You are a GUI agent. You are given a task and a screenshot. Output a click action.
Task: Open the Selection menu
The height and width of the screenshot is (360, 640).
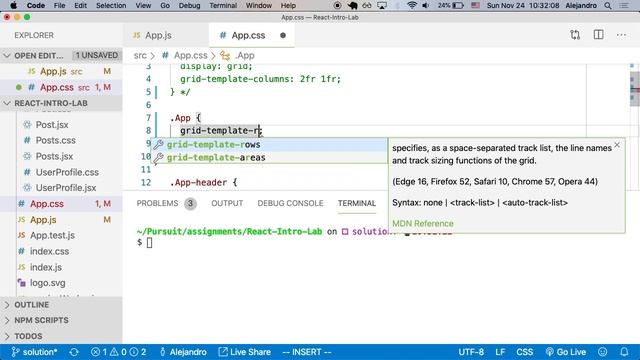point(111,6)
